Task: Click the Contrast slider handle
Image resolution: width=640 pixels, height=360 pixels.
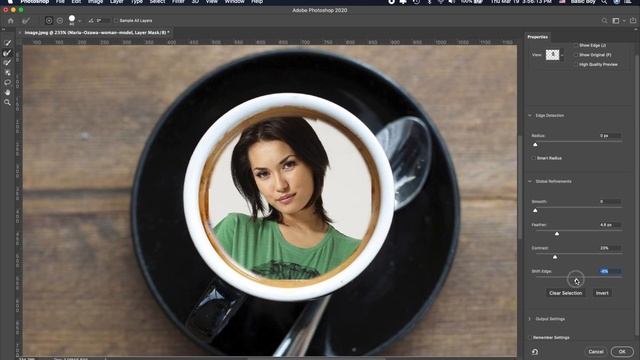Action: [x=555, y=257]
